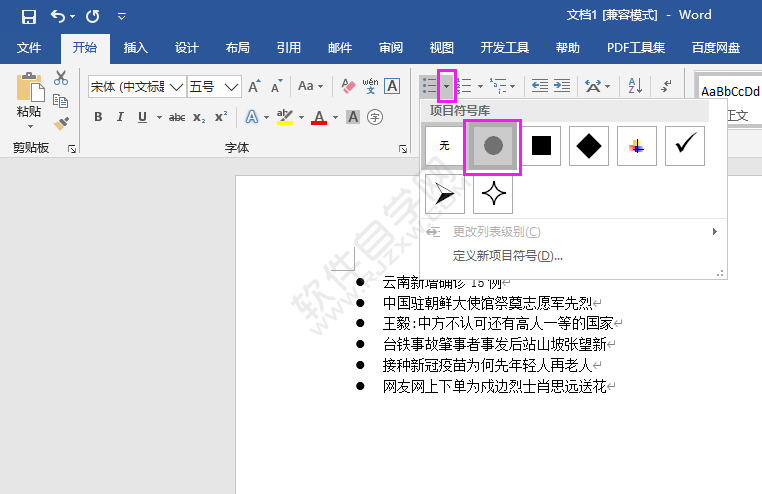Click the Format Painter brush icon
This screenshot has width=762, height=494.
[x=61, y=123]
